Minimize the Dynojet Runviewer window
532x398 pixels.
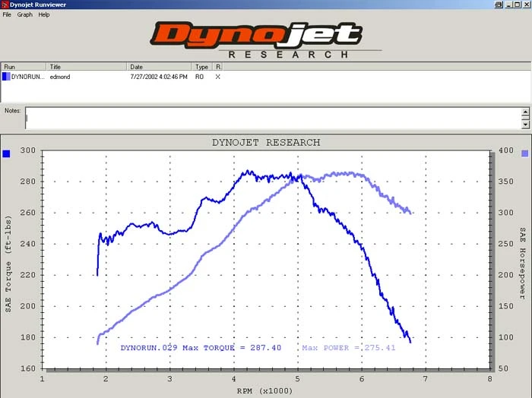click(x=508, y=5)
